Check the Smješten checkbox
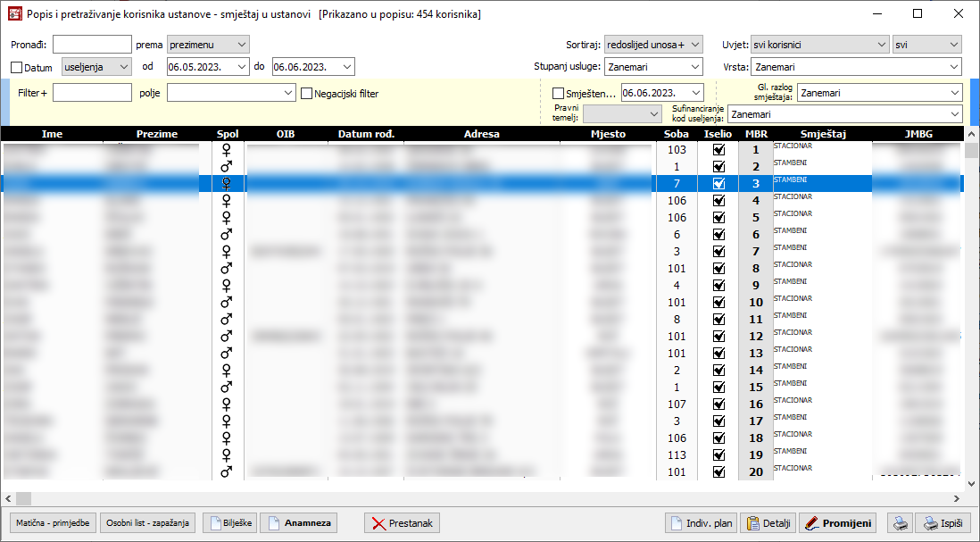Screen dimensions: 980x542 (559, 93)
